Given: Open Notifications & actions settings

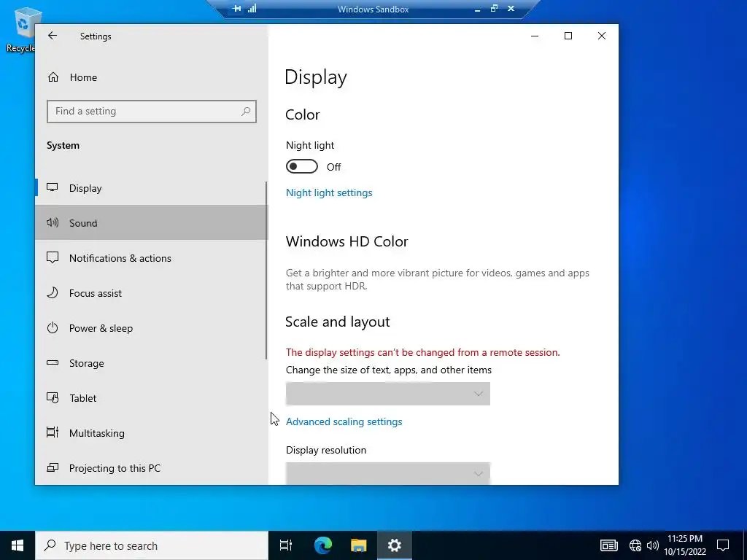Looking at the screenshot, I should (150, 258).
